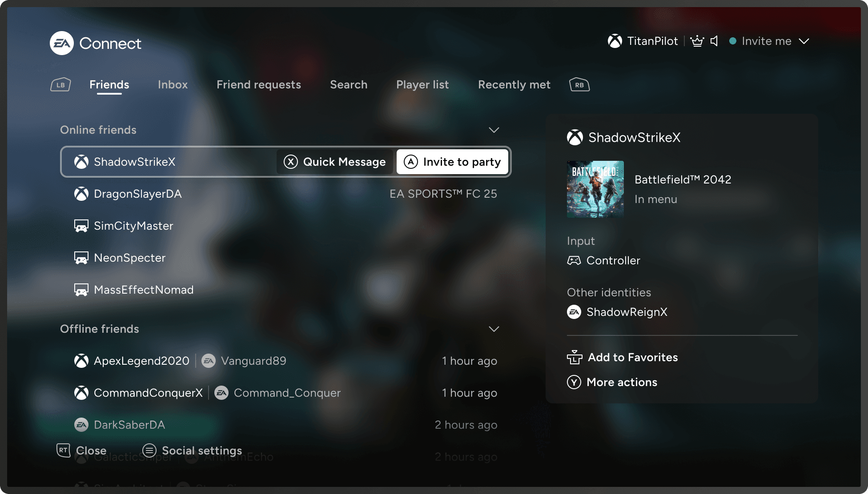
Task: Click the EA icon beside Vanguard89
Action: [209, 361]
